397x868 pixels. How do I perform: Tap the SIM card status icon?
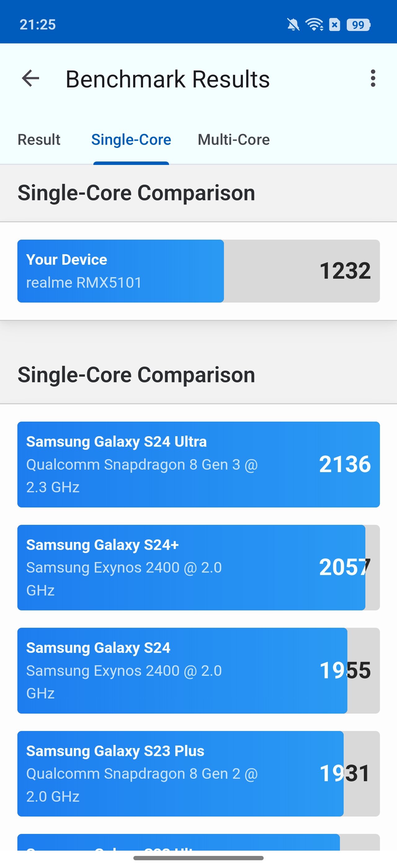click(x=334, y=24)
